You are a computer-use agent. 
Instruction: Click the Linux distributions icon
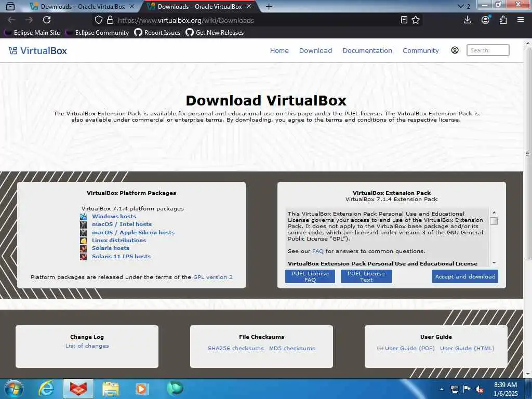tap(84, 240)
